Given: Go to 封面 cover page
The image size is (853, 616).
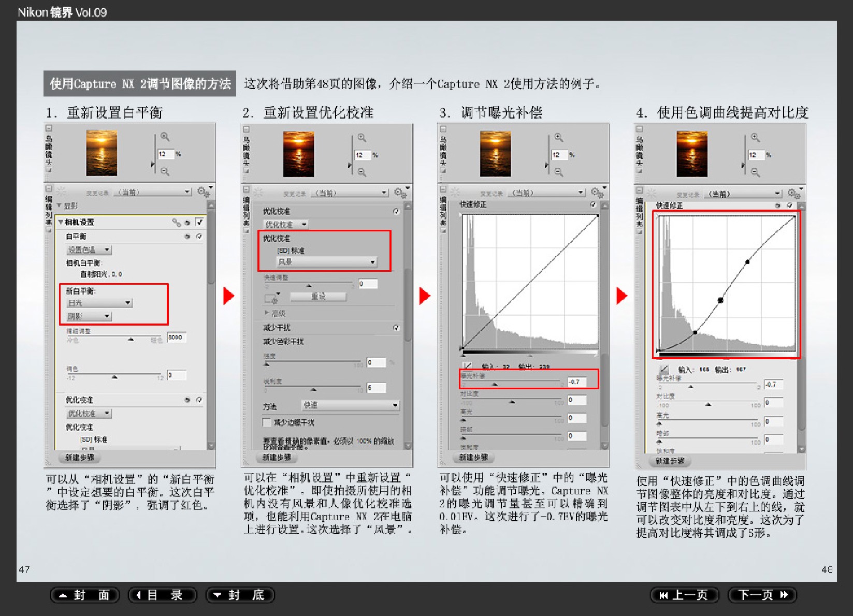Looking at the screenshot, I should pyautogui.click(x=85, y=595).
